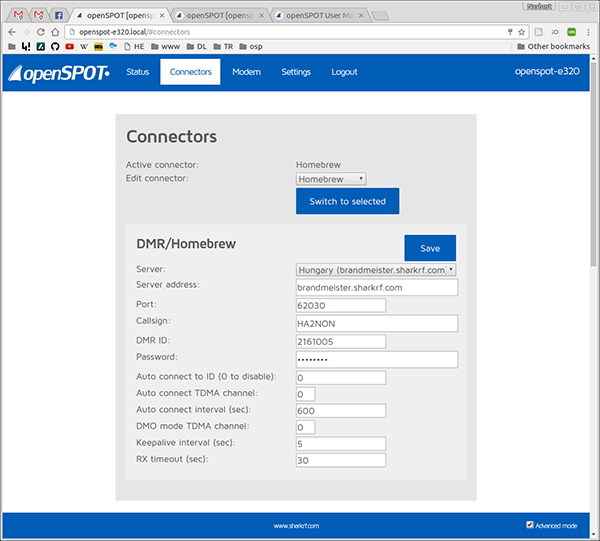Open the Edit connector dropdown
The image size is (600, 541).
[x=331, y=179]
